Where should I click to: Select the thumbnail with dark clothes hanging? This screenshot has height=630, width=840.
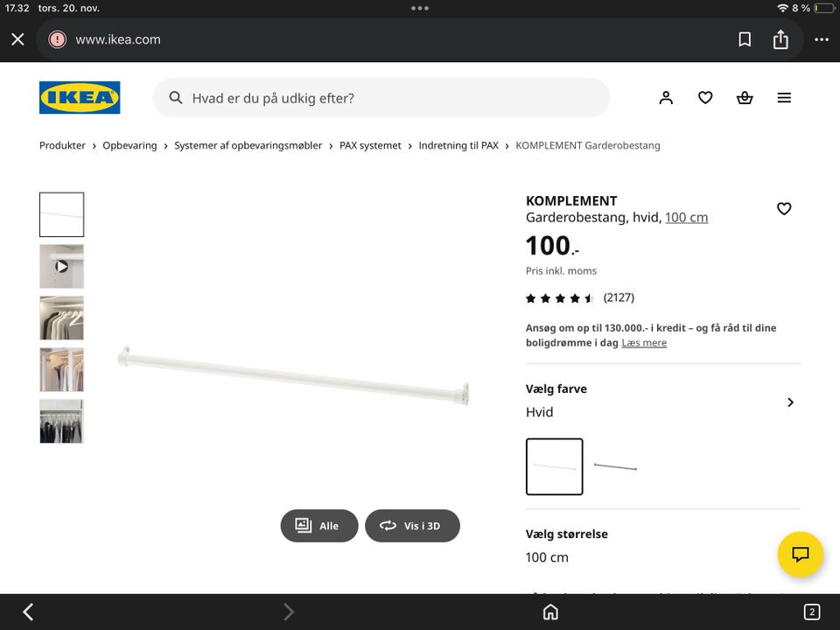click(61, 421)
